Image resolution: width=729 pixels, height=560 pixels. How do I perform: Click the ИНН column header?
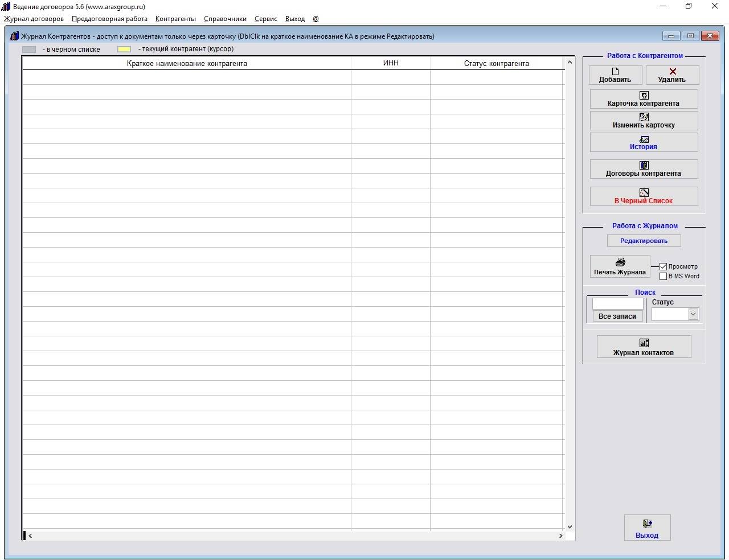391,63
